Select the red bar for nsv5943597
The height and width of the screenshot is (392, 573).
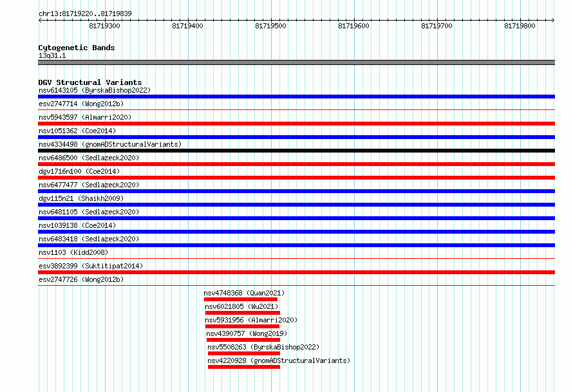[x=296, y=124]
